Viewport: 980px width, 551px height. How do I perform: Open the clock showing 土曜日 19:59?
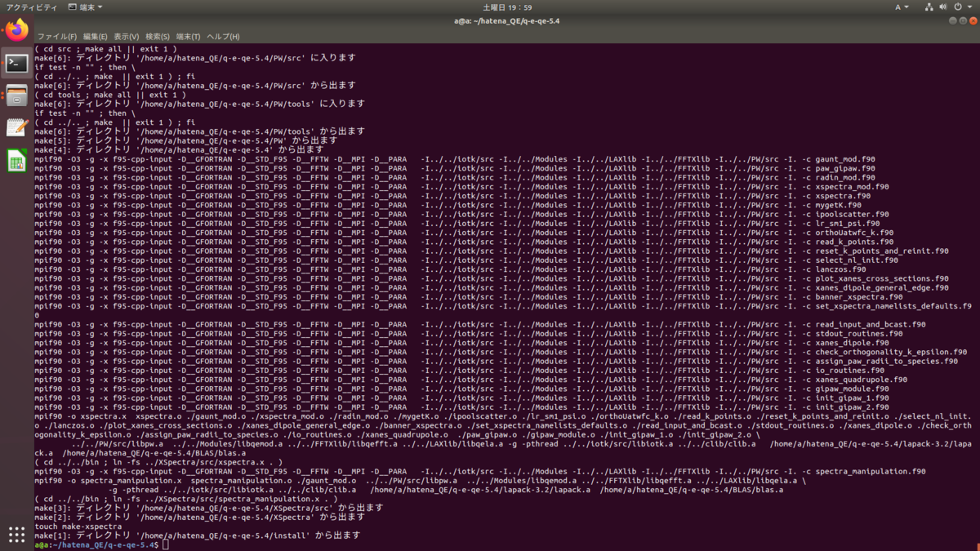pyautogui.click(x=509, y=7)
